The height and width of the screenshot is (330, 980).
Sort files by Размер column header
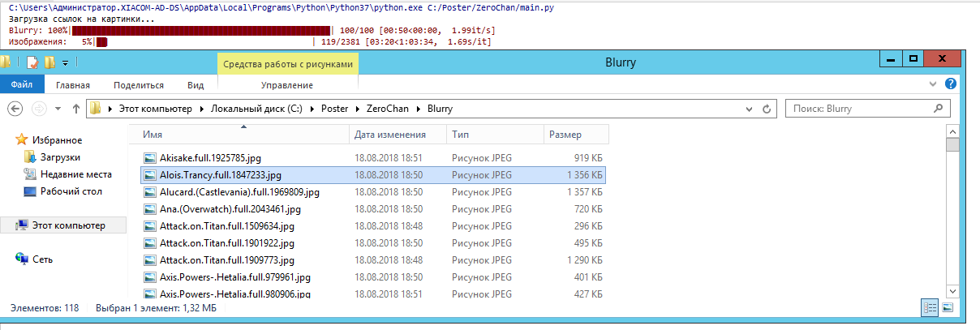click(565, 135)
